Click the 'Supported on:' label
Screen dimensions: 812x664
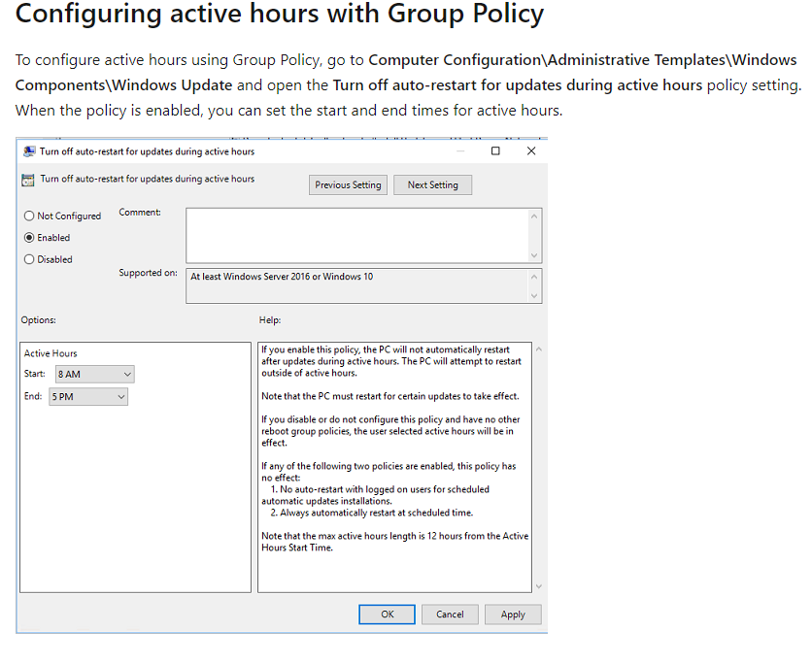point(148,273)
